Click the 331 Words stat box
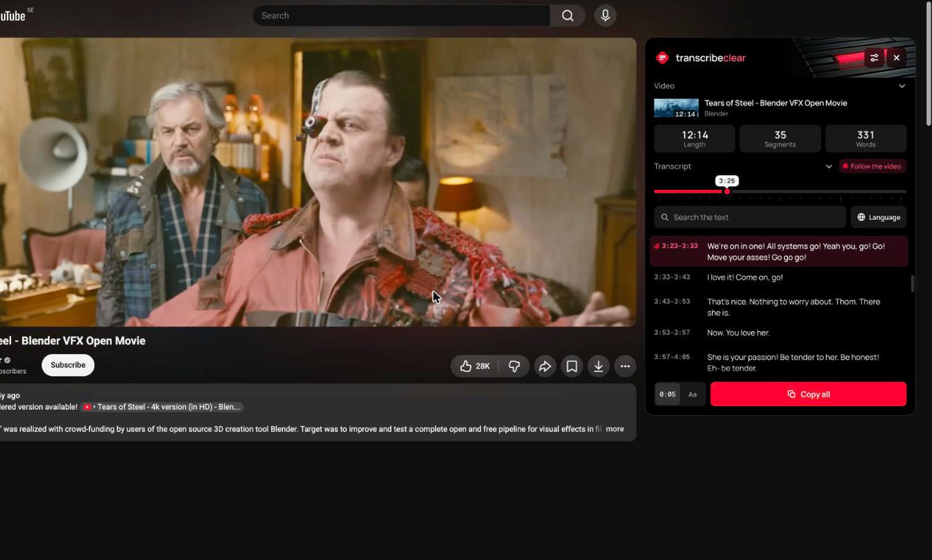This screenshot has height=560, width=932. [x=866, y=139]
